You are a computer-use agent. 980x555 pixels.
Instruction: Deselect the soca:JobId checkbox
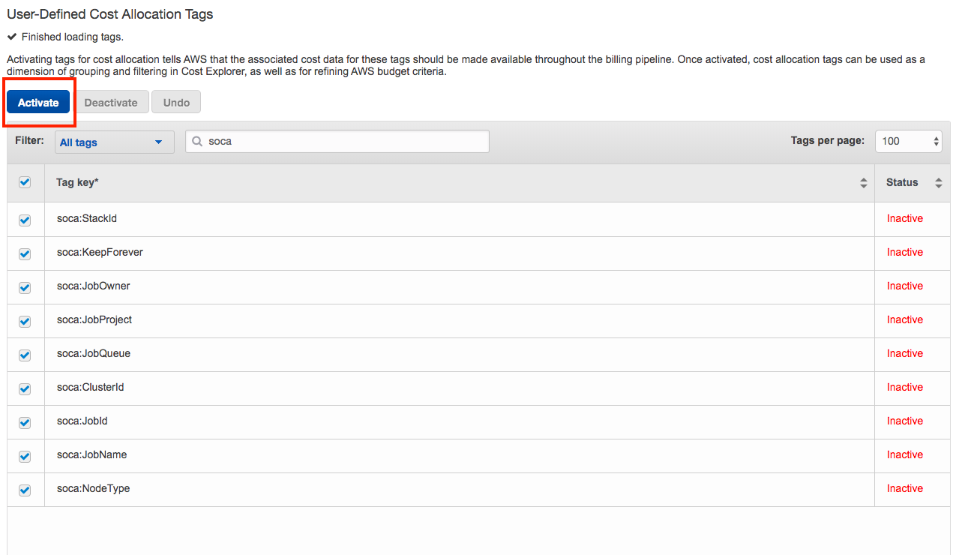25,422
